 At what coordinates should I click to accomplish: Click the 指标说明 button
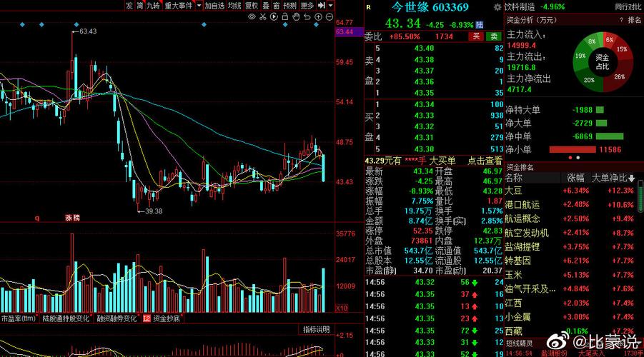316,329
